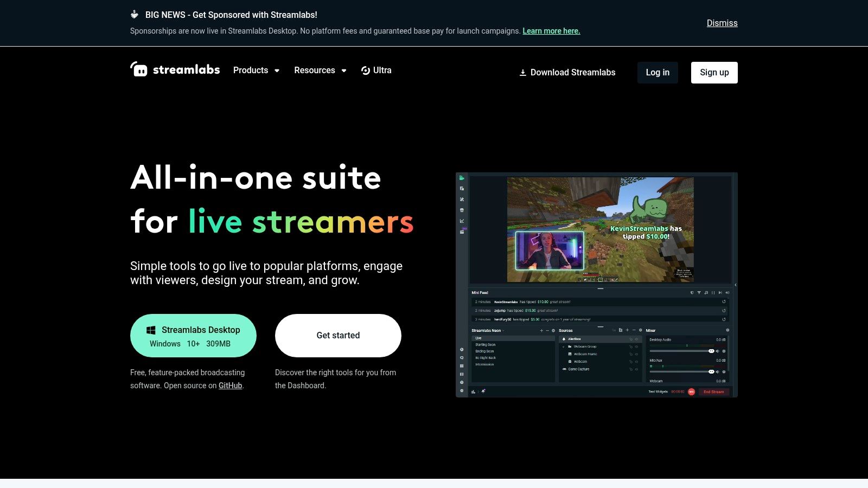Click the red REC indicator near End Stream
The width and height of the screenshot is (868, 488).
coord(692,391)
